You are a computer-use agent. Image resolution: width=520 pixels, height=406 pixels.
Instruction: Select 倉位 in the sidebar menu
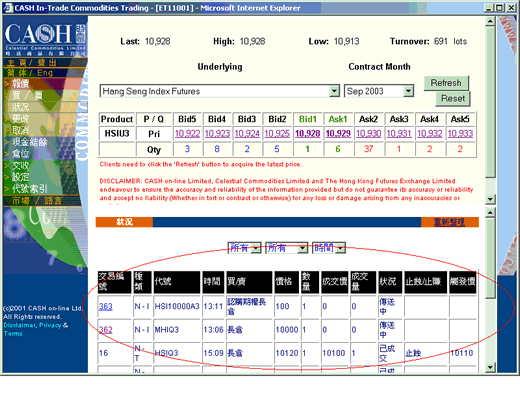(21, 154)
